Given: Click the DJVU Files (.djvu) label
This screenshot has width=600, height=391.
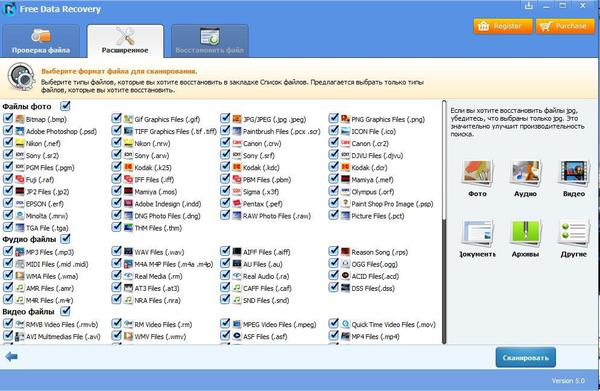Looking at the screenshot, I should (x=377, y=156).
